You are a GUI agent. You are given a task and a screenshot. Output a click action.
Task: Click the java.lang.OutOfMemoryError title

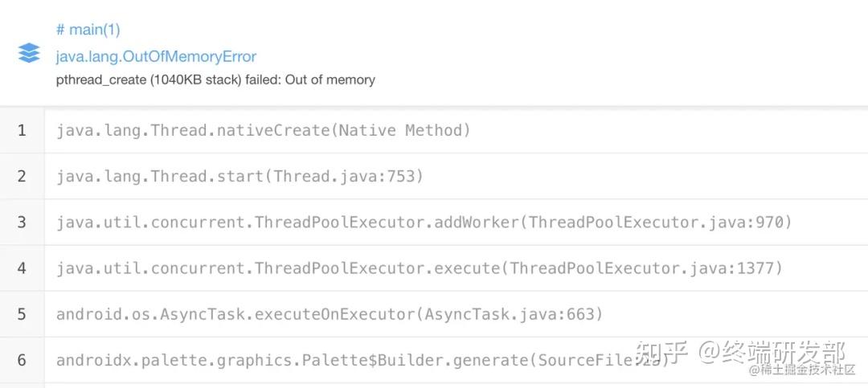point(156,56)
